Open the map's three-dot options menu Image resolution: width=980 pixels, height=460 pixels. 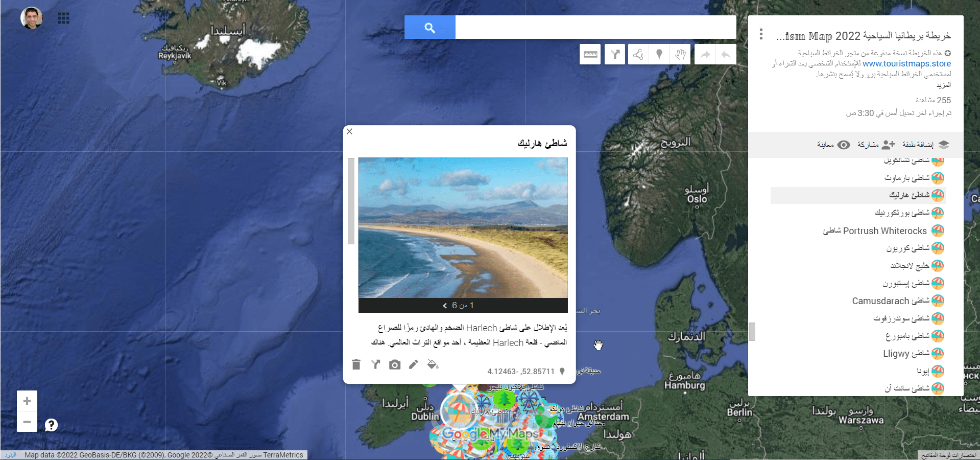coord(761,34)
